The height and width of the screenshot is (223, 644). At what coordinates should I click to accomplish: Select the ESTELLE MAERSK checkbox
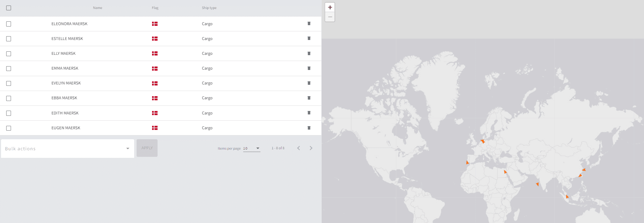(9, 39)
